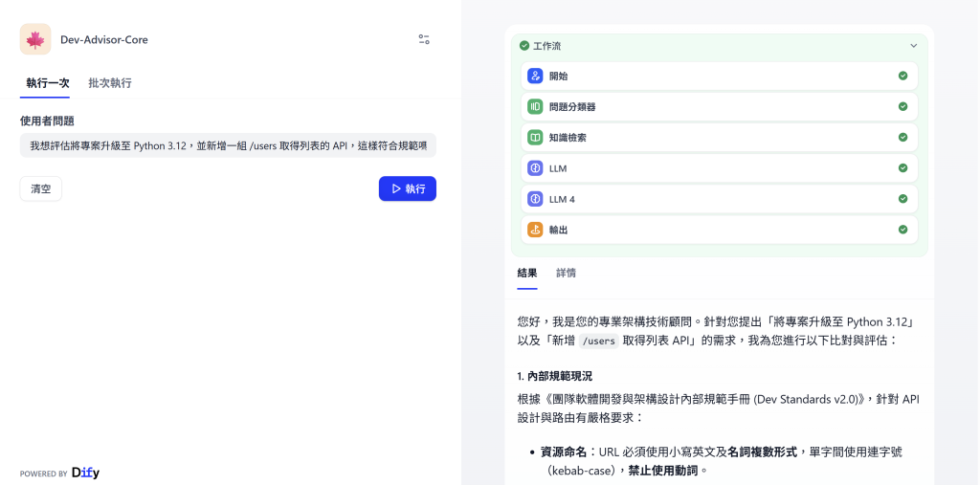Image resolution: width=980 pixels, height=485 pixels.
Task: Click the LLM node icon
Action: (x=535, y=168)
